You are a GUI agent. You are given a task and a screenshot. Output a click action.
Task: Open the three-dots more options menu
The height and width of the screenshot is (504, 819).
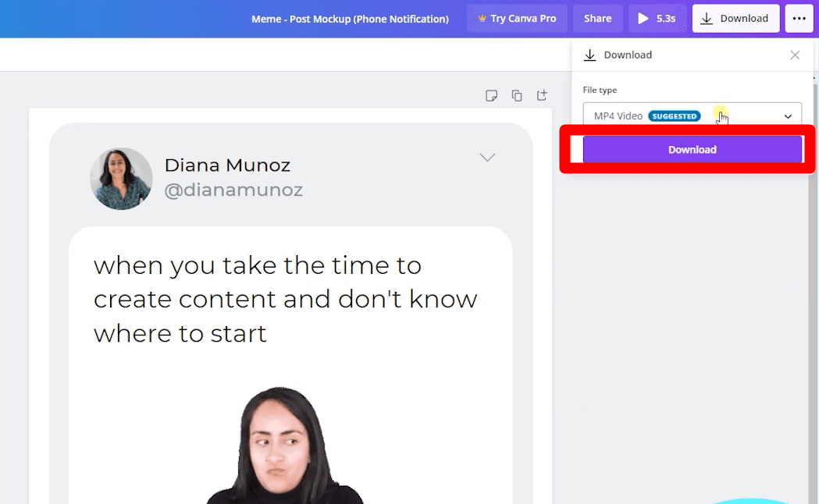click(x=799, y=19)
